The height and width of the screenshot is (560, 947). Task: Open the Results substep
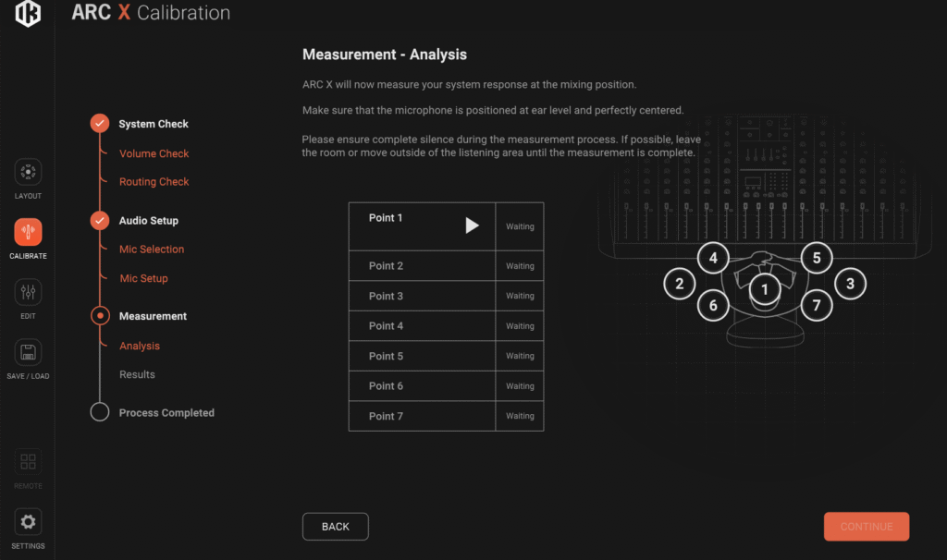click(x=137, y=374)
